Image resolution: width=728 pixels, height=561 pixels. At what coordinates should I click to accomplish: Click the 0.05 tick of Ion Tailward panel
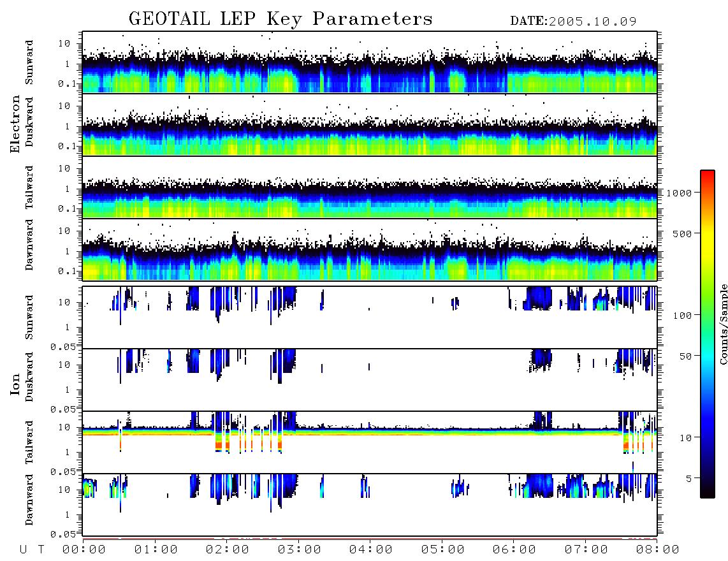coord(63,471)
